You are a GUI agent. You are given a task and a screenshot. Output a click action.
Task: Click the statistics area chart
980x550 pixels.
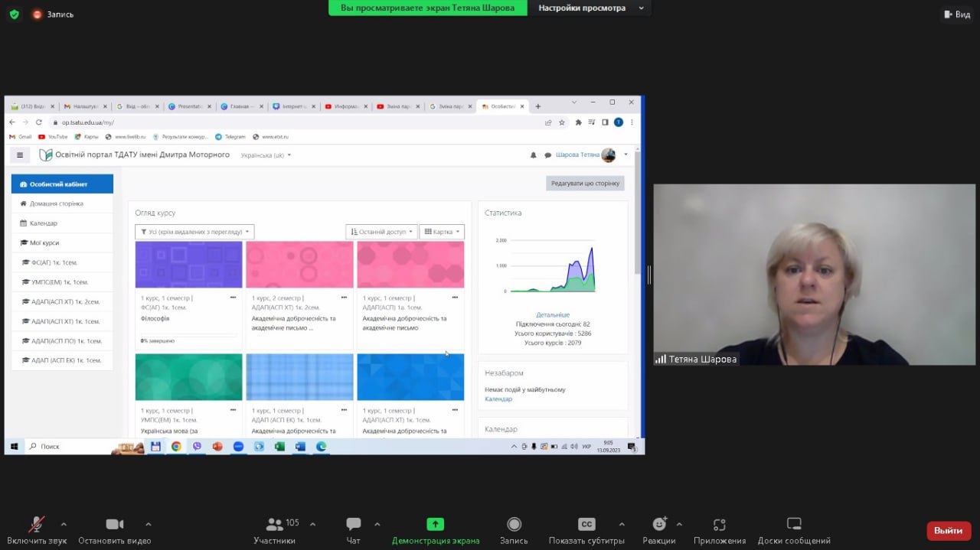coord(552,268)
